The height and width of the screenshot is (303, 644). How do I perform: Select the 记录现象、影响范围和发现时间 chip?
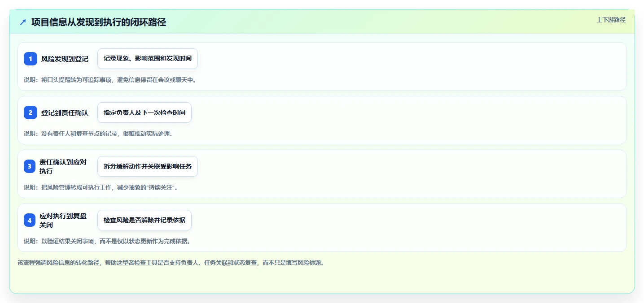pos(148,59)
